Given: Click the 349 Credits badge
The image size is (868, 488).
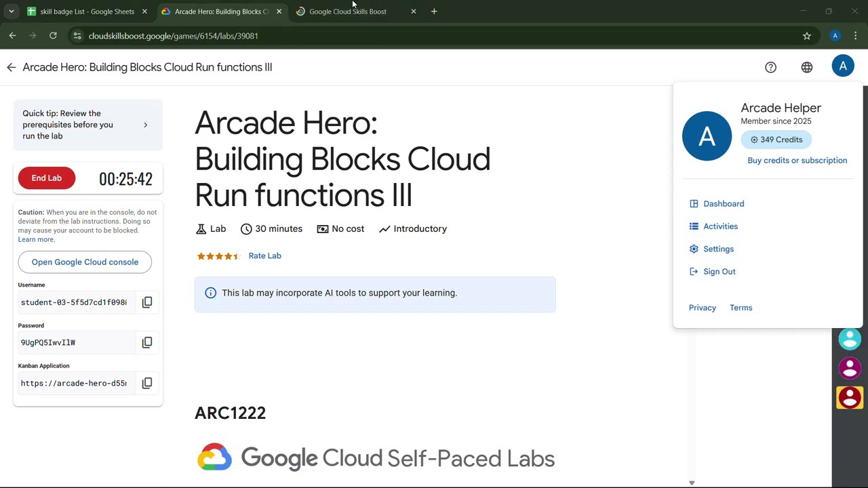Looking at the screenshot, I should (776, 140).
